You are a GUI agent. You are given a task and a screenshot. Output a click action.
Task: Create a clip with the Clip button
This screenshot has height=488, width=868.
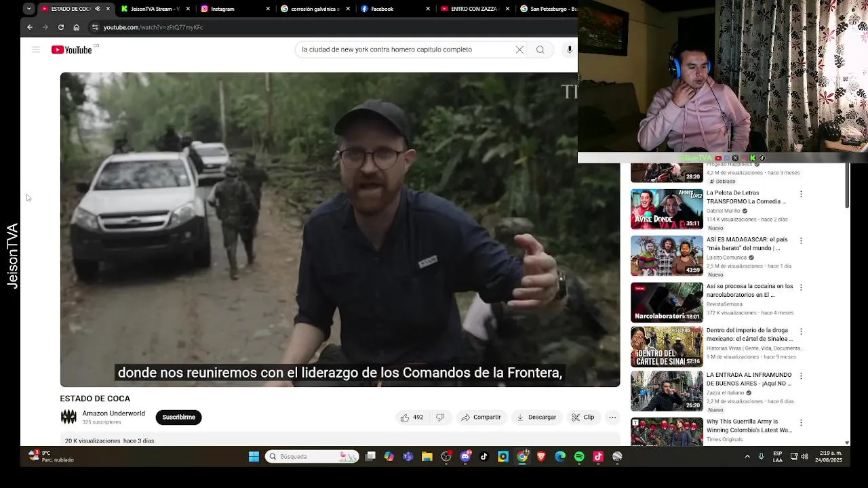click(583, 418)
